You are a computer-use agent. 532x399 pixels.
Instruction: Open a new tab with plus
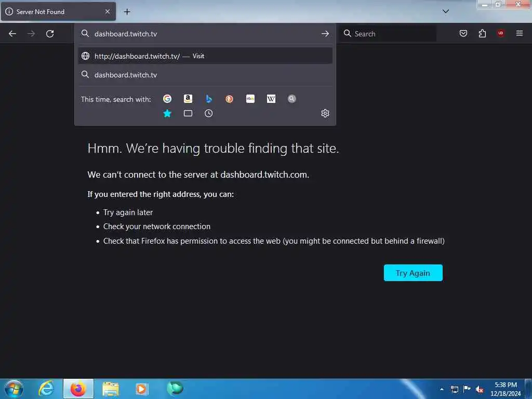click(x=127, y=12)
